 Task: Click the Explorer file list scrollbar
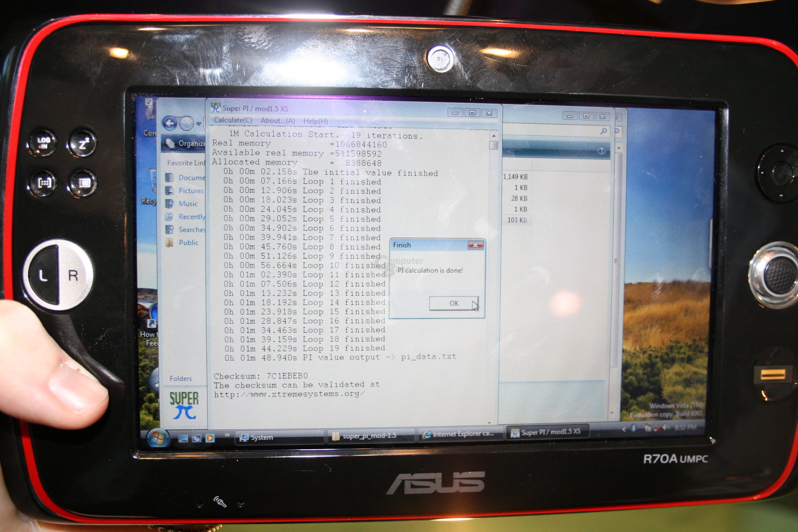[x=616, y=260]
